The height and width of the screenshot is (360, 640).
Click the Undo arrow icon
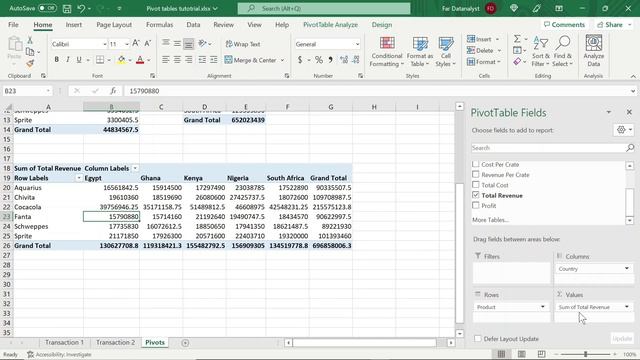(x=81, y=8)
